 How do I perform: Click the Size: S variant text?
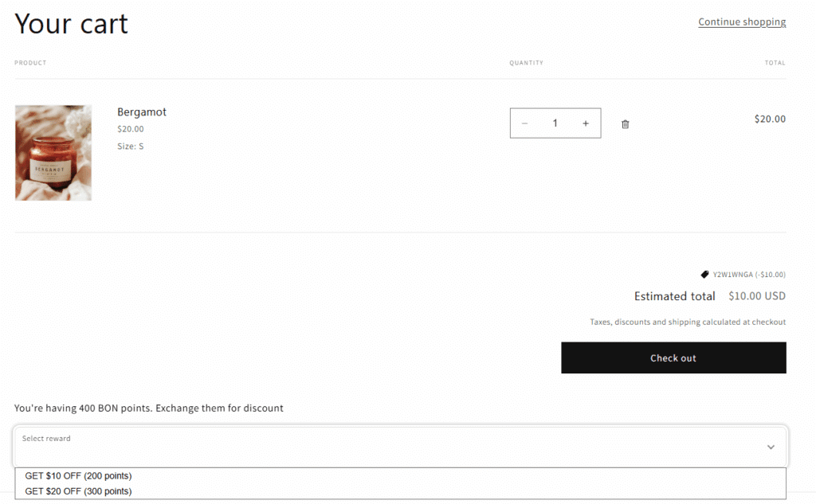point(130,147)
